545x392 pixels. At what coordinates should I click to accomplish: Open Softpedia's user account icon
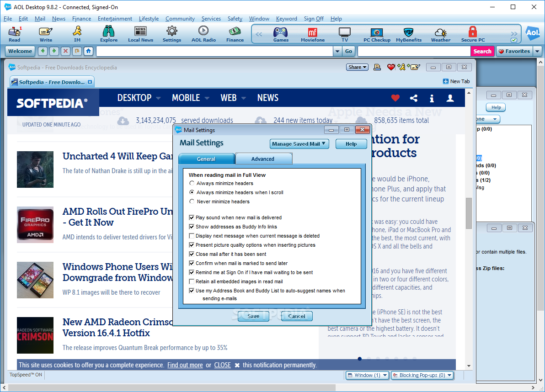[450, 98]
